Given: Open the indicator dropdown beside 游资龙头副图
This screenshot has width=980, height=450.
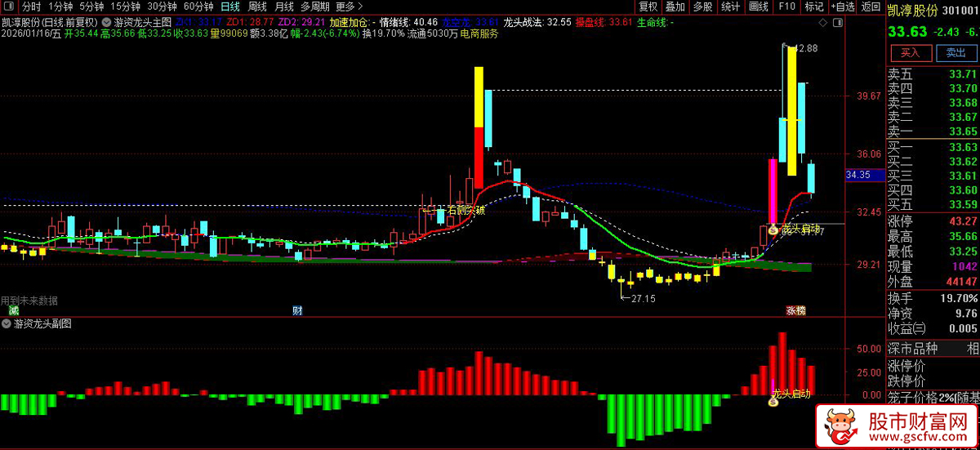Looking at the screenshot, I should [7, 324].
